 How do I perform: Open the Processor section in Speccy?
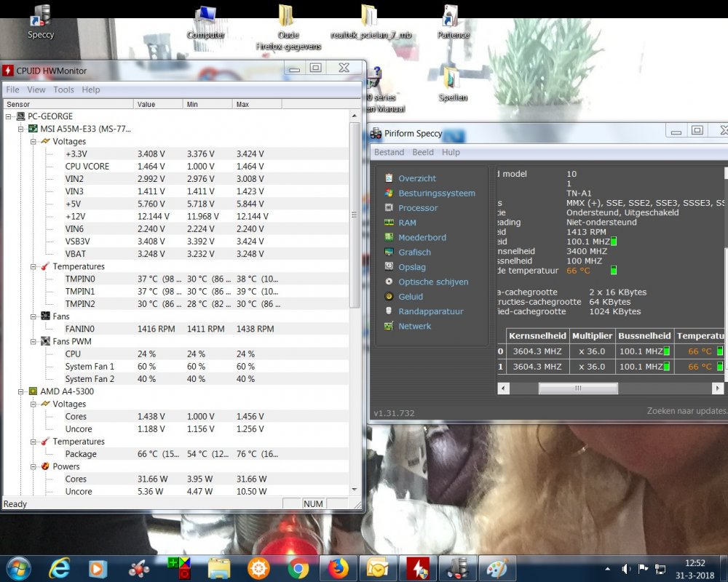point(417,208)
